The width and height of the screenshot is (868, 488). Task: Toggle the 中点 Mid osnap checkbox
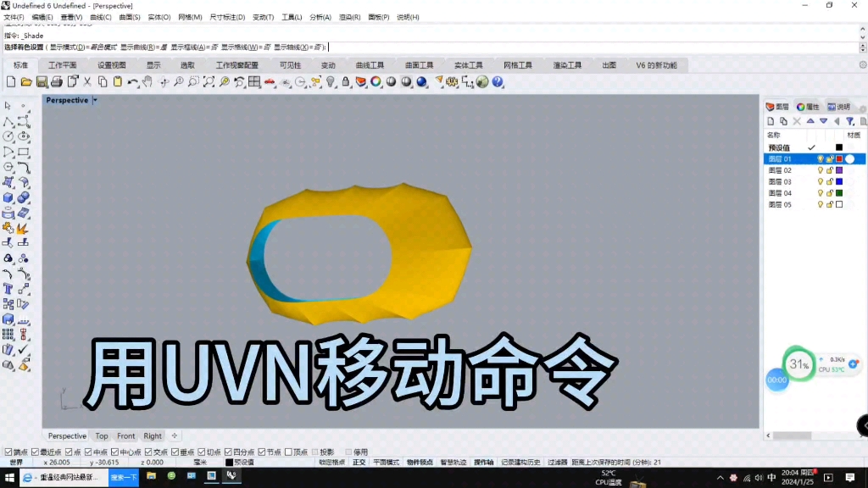pyautogui.click(x=88, y=452)
